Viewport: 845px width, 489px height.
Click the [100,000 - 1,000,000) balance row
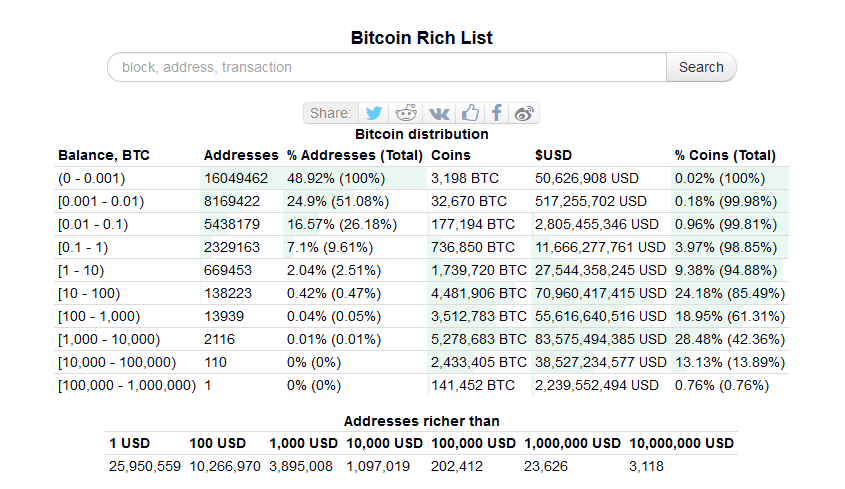pos(421,385)
